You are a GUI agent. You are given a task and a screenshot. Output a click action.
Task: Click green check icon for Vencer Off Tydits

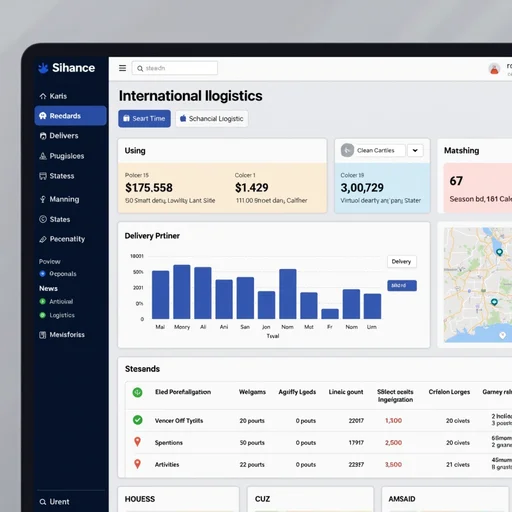tap(138, 420)
